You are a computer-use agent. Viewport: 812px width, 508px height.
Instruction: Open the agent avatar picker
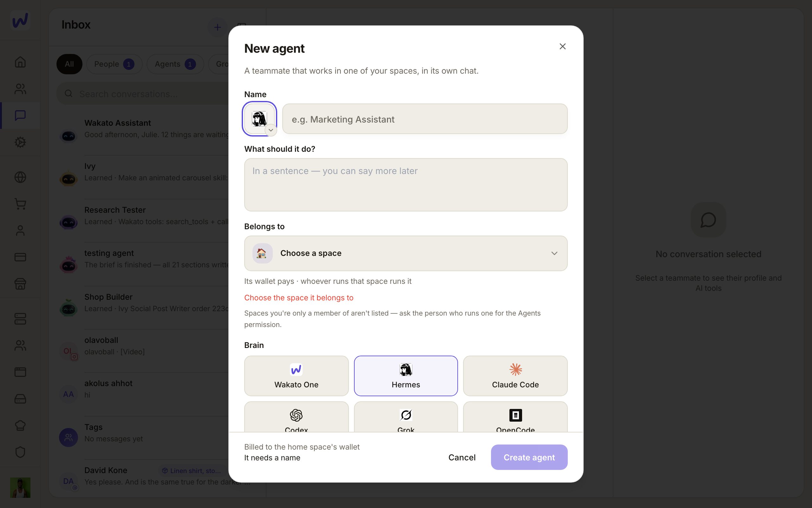click(259, 119)
